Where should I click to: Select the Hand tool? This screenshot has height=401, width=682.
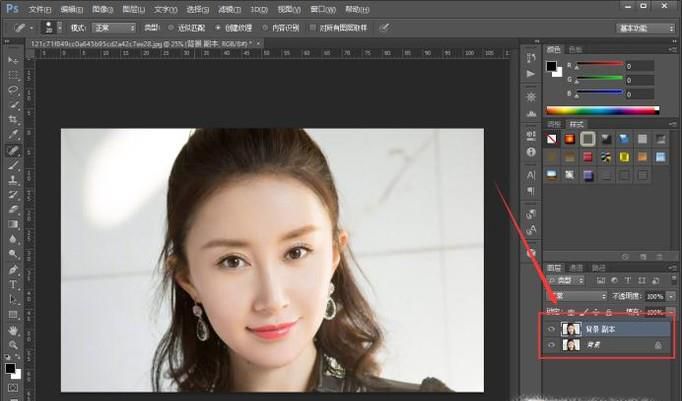point(13,331)
